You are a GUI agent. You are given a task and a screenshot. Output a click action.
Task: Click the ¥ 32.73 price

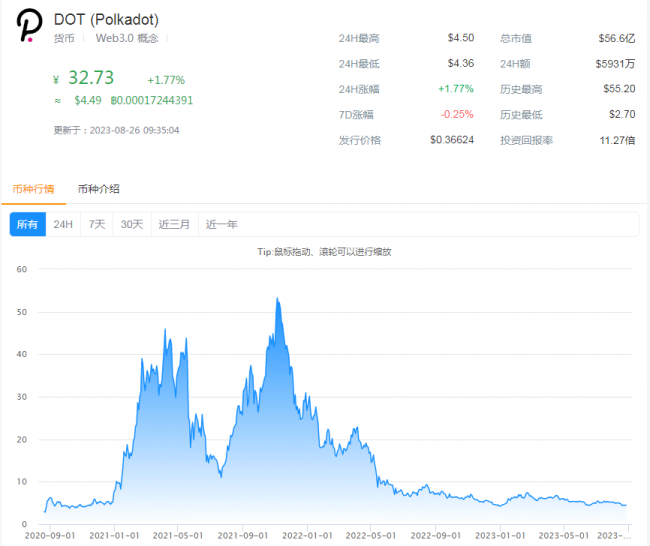tap(84, 78)
